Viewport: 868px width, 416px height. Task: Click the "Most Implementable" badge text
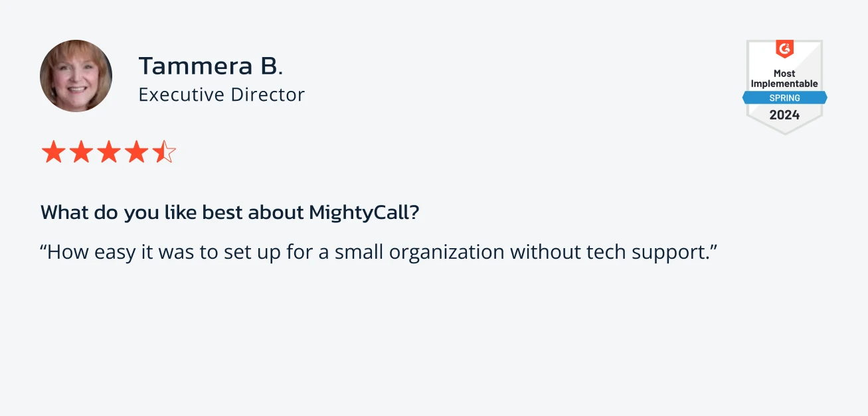click(x=784, y=78)
